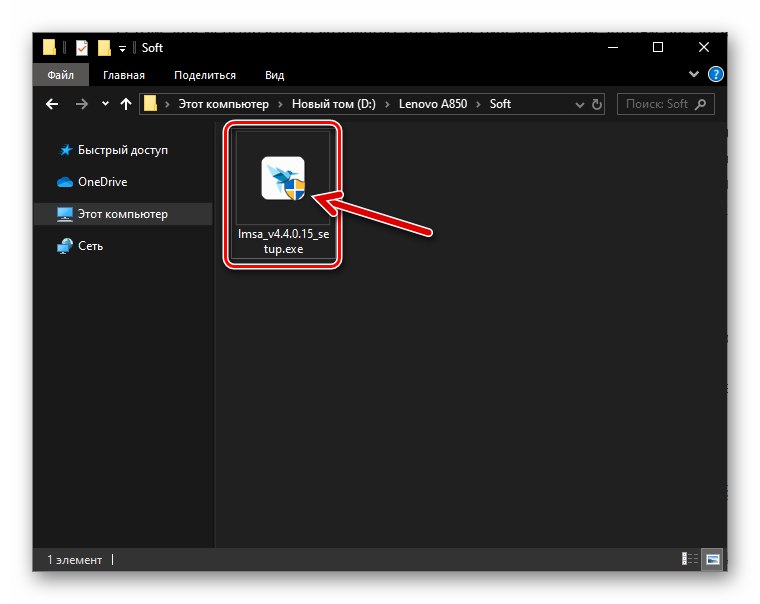This screenshot has width=760, height=604.
Task: Select the lmsa_v4.4.0.15_setup.exe installer icon
Action: click(284, 178)
